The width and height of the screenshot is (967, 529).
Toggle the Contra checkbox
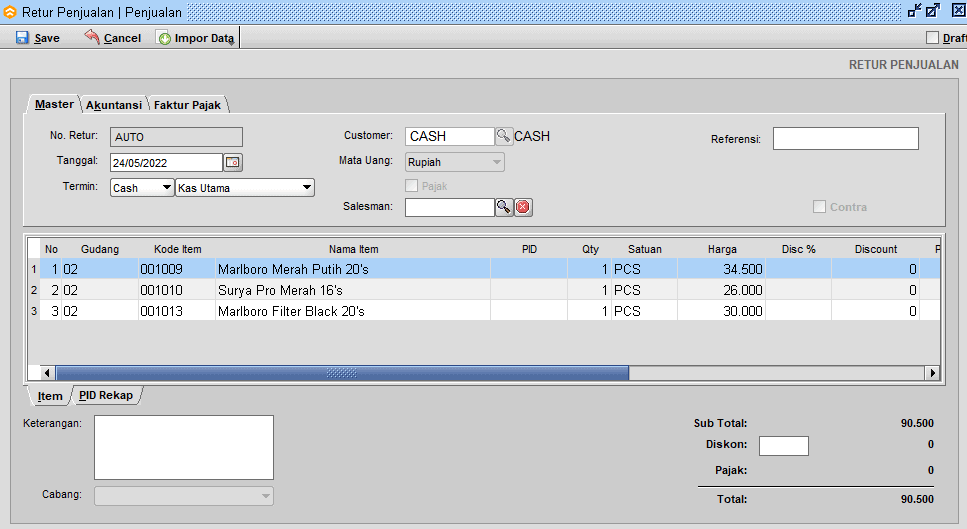pyautogui.click(x=819, y=207)
